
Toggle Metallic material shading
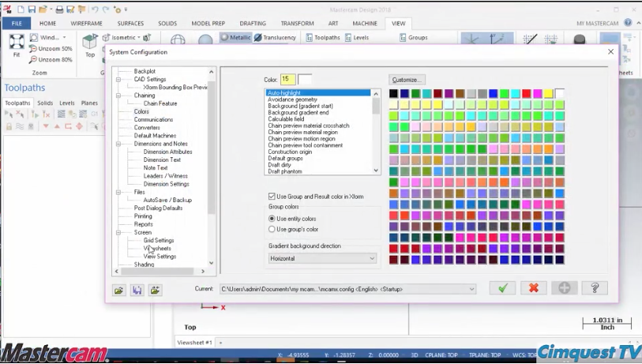click(x=235, y=37)
